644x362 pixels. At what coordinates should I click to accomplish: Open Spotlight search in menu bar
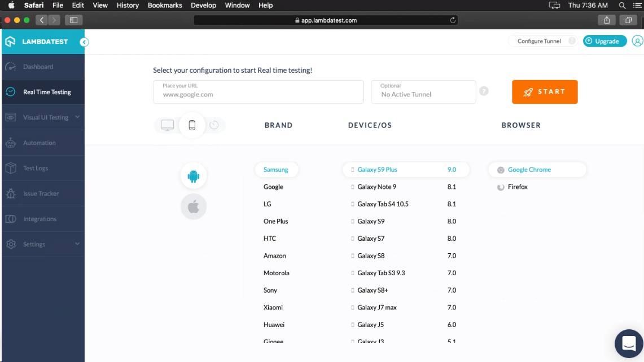point(622,5)
